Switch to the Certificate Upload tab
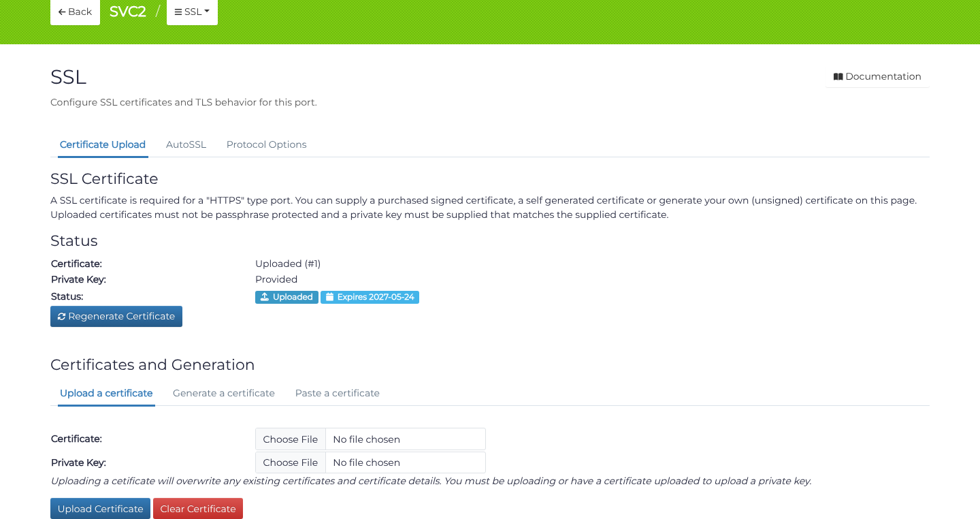980x519 pixels. [103, 144]
